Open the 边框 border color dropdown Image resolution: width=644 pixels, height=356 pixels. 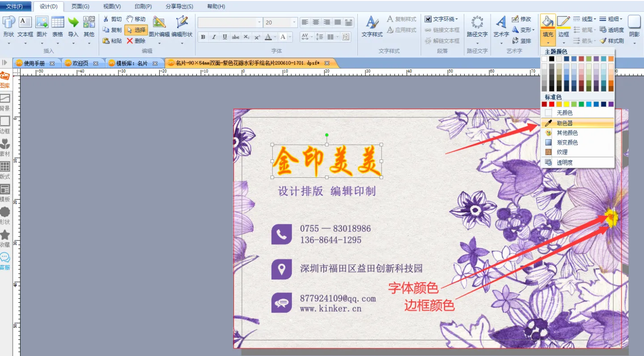click(563, 43)
